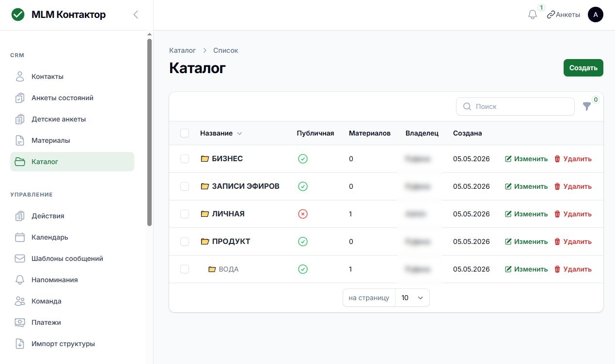Click the green public checkmark for ПРОДУКТ
Image resolution: width=615 pixels, height=364 pixels.
coord(303,242)
